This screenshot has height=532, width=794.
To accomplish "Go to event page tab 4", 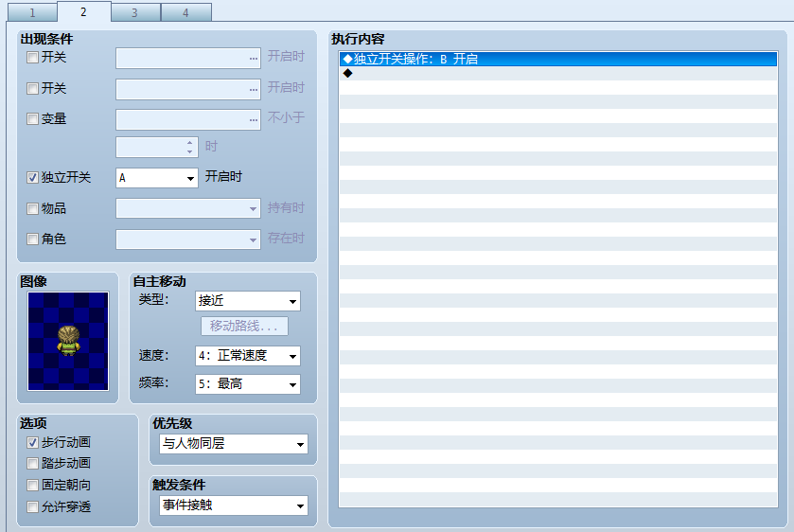I will 185,12.
